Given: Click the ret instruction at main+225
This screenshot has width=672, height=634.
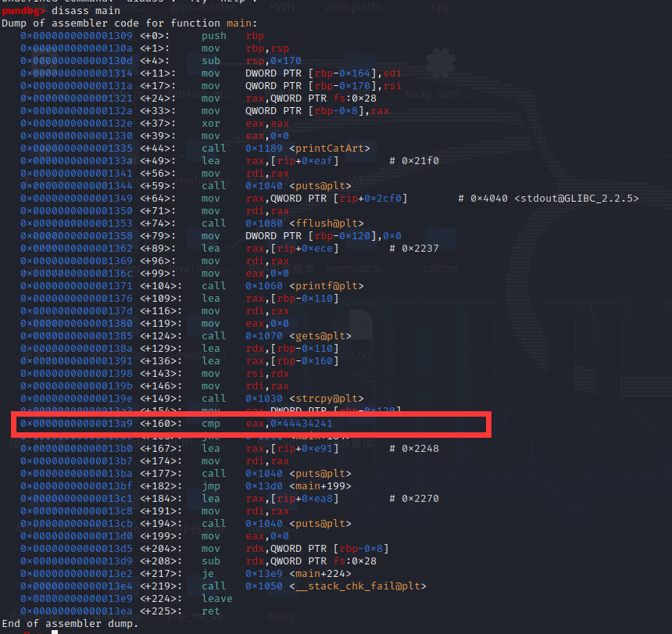Looking at the screenshot, I should point(210,611).
